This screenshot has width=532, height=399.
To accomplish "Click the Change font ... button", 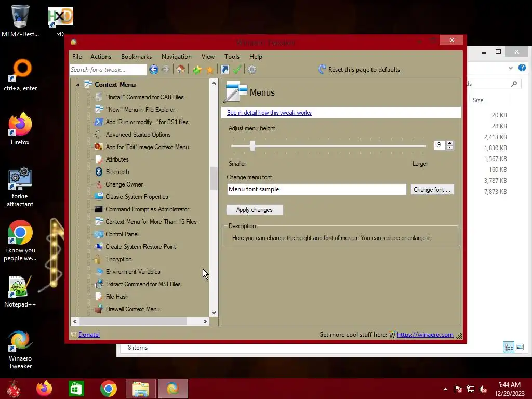I will click(432, 190).
